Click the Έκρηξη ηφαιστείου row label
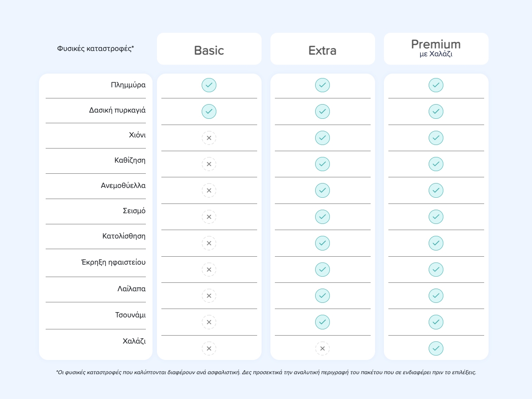 click(113, 262)
